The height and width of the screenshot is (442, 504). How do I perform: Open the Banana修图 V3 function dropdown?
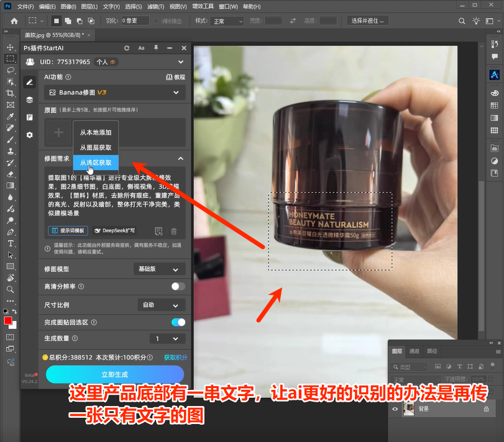tap(115, 92)
